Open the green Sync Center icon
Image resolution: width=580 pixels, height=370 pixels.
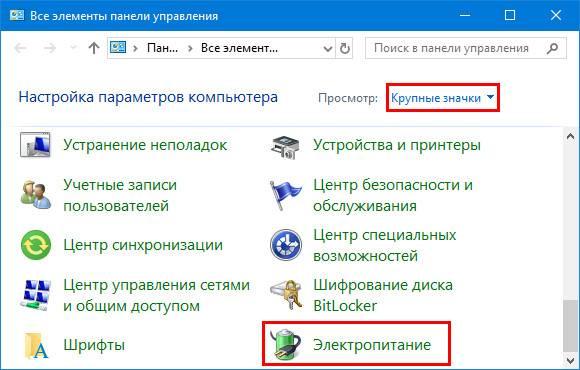36,245
